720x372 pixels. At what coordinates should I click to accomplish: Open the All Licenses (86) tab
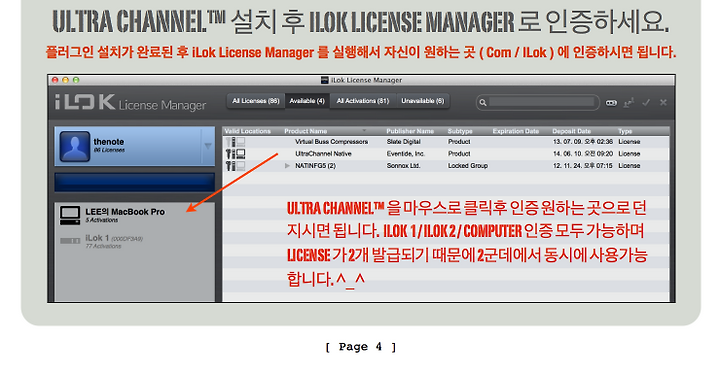point(256,101)
